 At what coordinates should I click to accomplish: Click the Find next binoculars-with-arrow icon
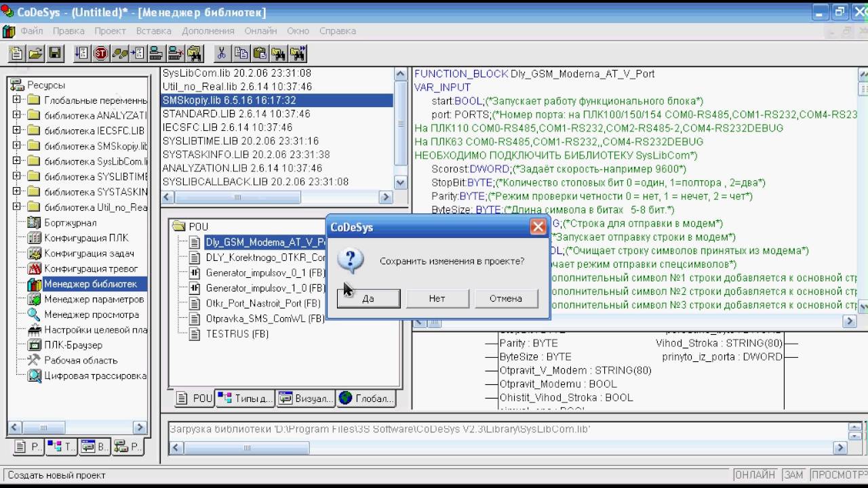point(298,53)
